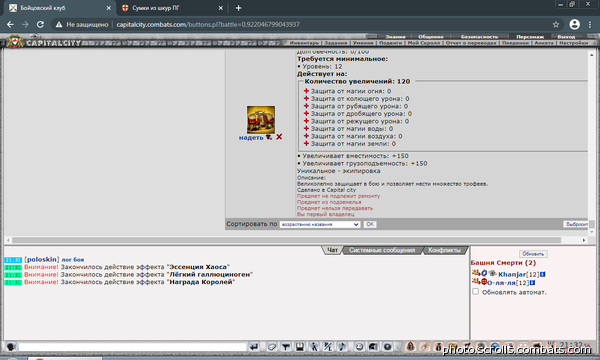Click the save chat floppy disk icon

pos(300,347)
